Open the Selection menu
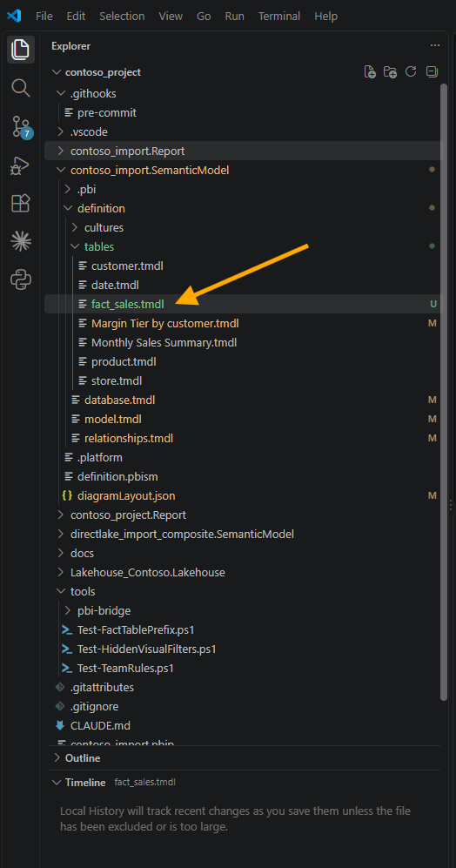 pos(121,16)
